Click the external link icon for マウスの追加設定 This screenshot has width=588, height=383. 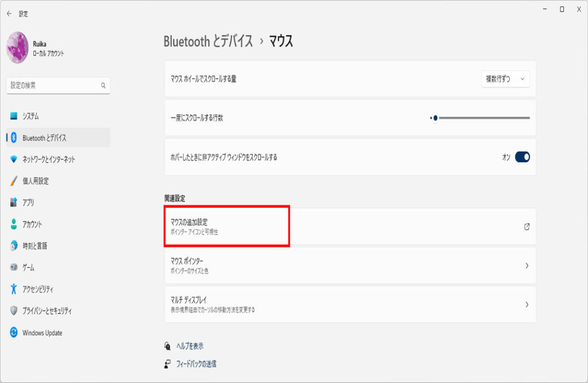[527, 227]
